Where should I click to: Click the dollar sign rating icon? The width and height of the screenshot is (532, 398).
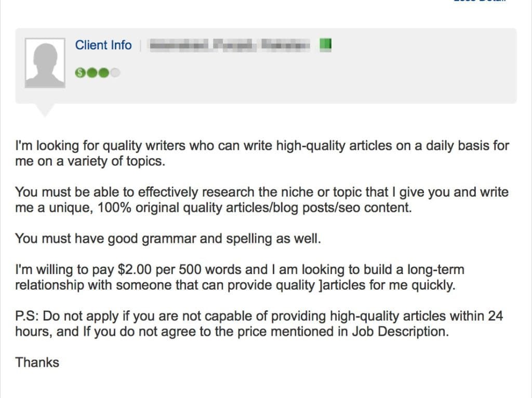(x=80, y=73)
